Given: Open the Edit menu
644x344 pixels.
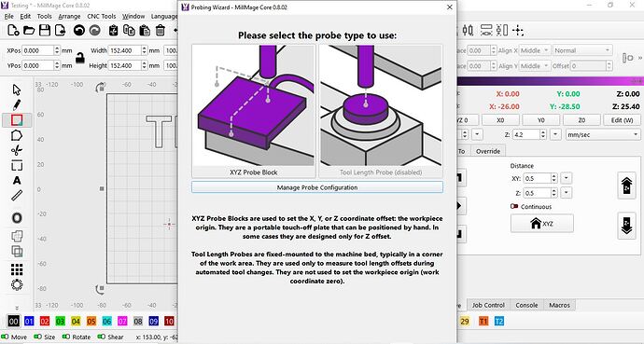Looking at the screenshot, I should [x=25, y=17].
